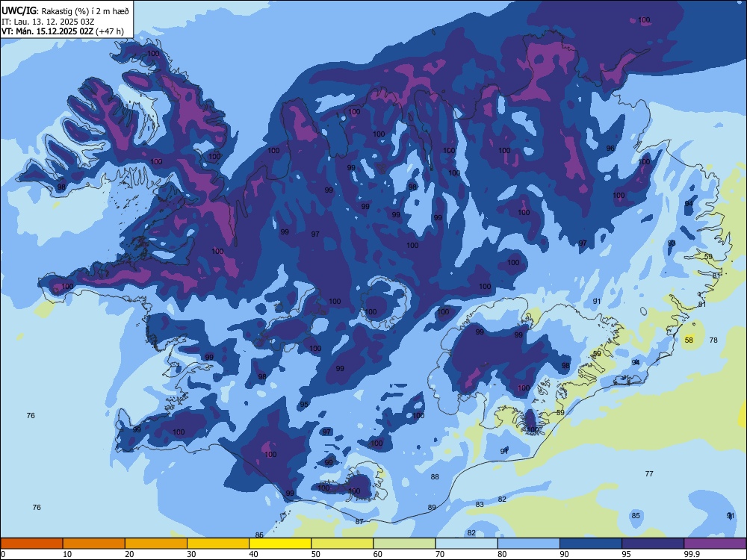Click the '58' humidity value on the map

(x=689, y=340)
